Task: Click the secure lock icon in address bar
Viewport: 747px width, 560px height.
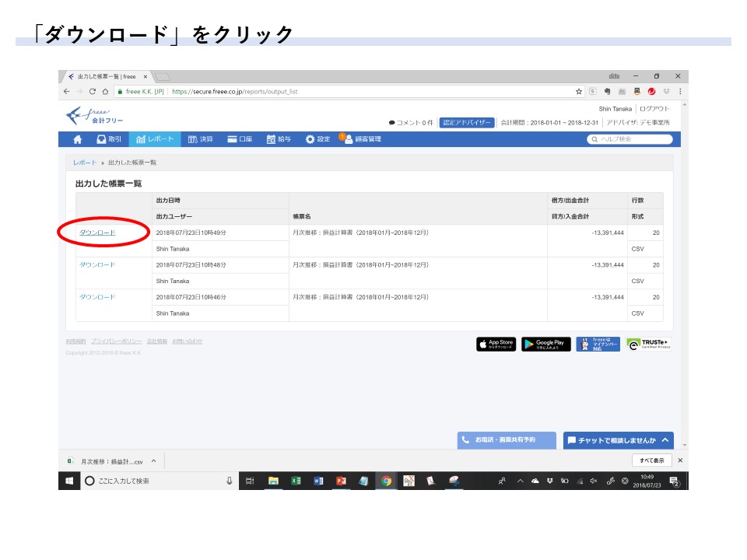Action: point(120,92)
